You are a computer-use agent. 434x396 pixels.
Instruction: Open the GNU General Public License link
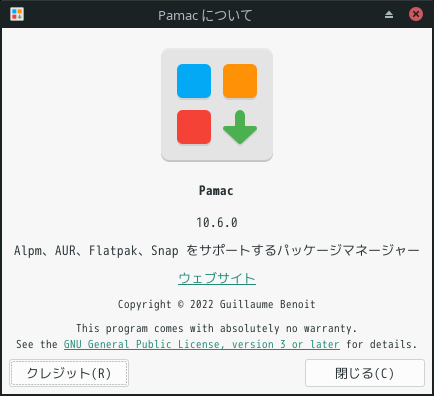[202, 344]
